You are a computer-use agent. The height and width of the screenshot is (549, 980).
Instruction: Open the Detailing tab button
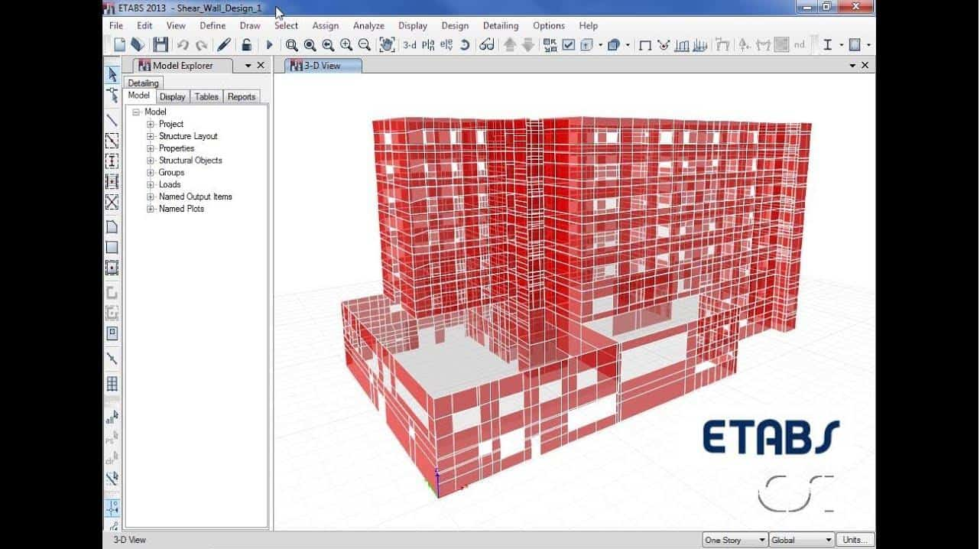[x=143, y=83]
